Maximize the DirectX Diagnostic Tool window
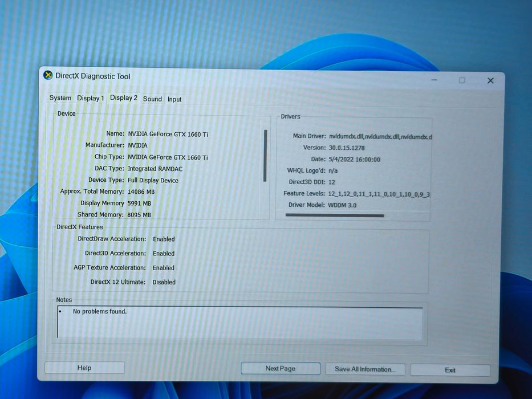This screenshot has height=399, width=532. pyautogui.click(x=462, y=80)
